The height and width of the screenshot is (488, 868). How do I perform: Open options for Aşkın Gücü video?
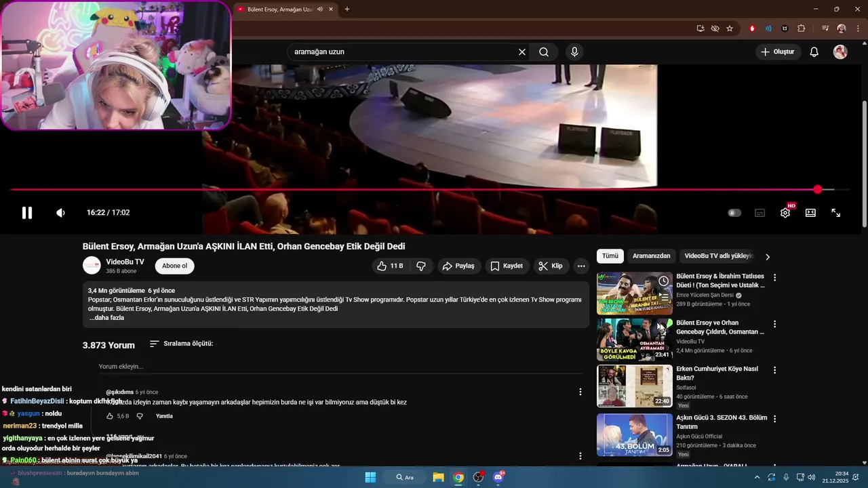point(774,419)
